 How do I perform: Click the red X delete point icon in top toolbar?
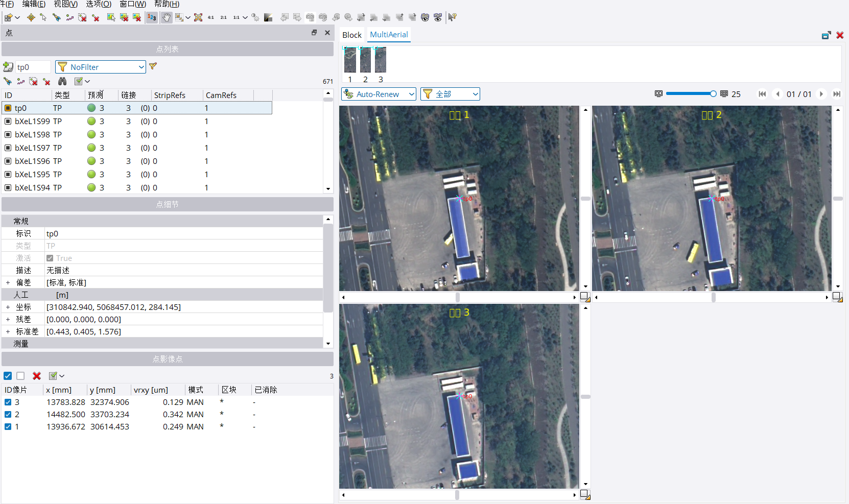click(96, 17)
